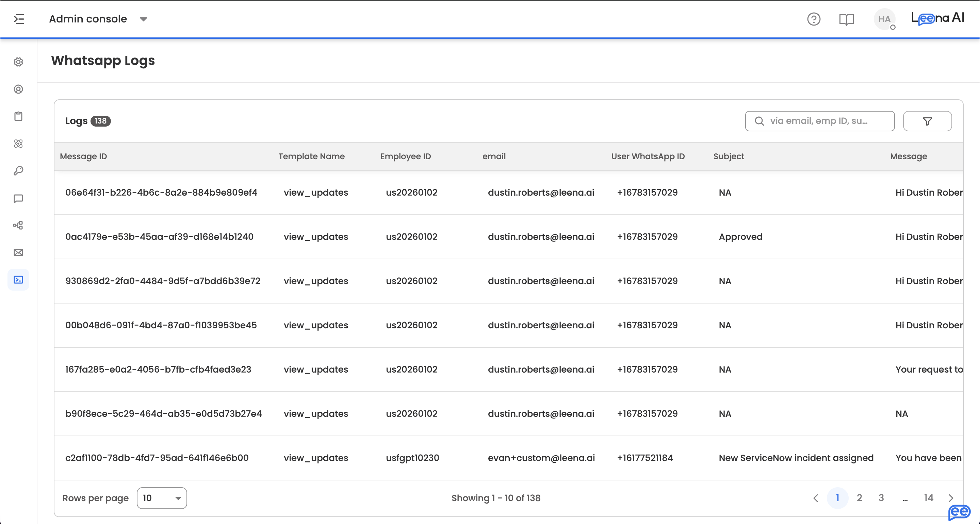
Task: Select message ID 0ac4179e-e53b-45aa-af39-d168e14b1240
Action: 159,237
